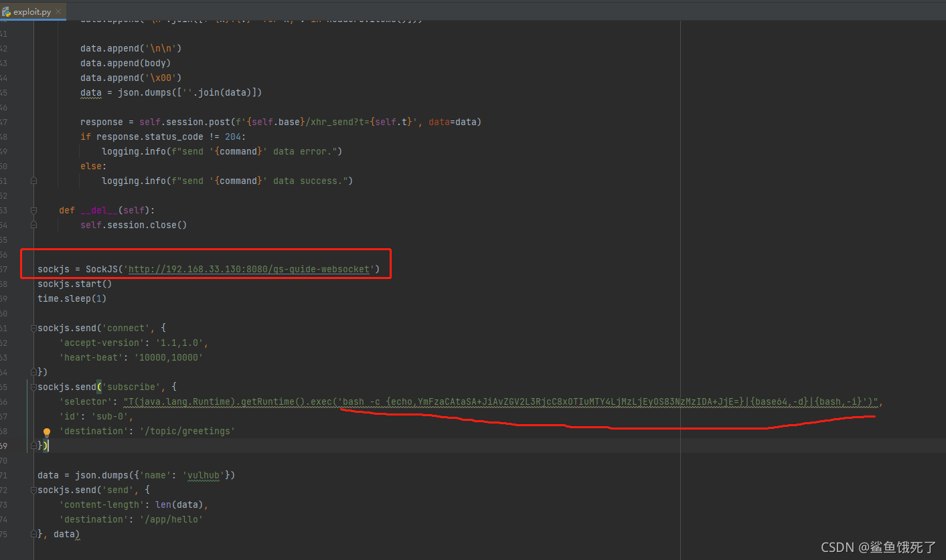
Task: Click the T(java.lang.Runtime) payload string
Action: [500, 401]
